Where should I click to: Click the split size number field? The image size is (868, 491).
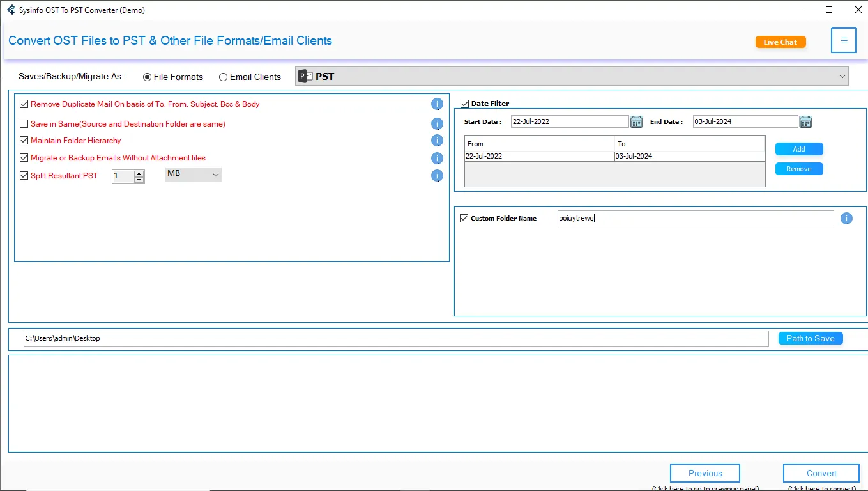click(x=123, y=176)
